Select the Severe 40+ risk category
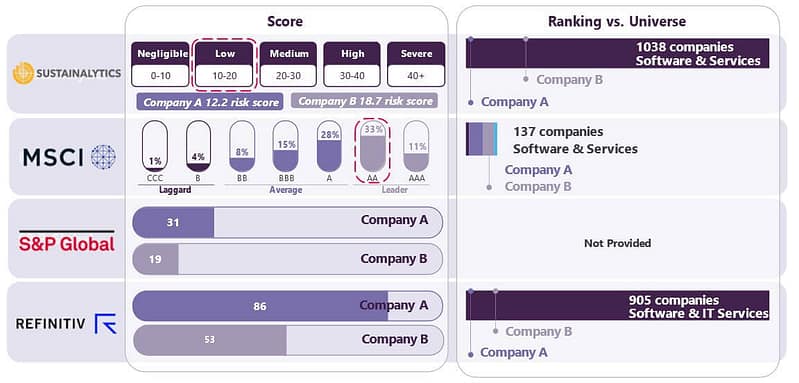The image size is (799, 383). click(x=416, y=64)
